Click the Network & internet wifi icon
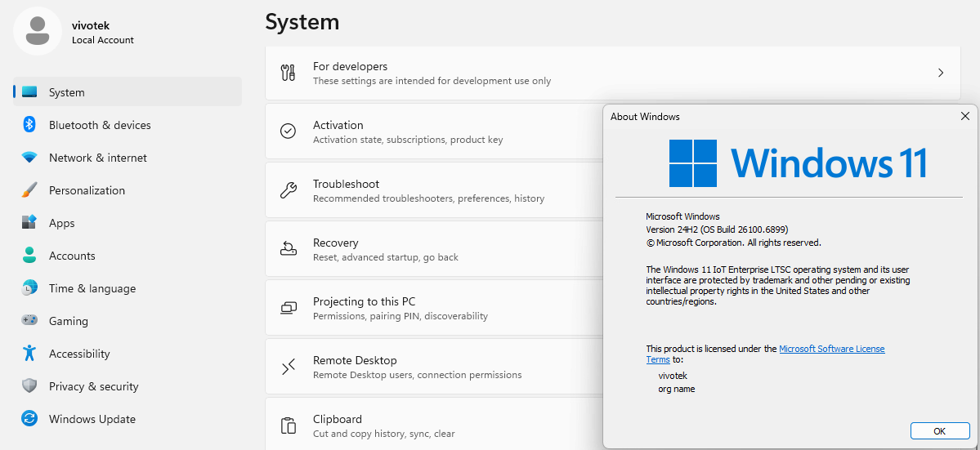Image resolution: width=980 pixels, height=450 pixels. [x=29, y=158]
